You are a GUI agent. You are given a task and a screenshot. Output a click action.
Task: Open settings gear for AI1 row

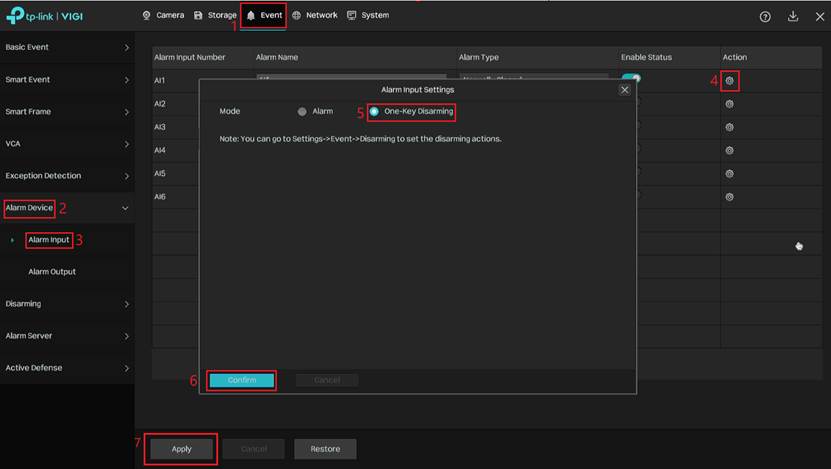coord(730,81)
